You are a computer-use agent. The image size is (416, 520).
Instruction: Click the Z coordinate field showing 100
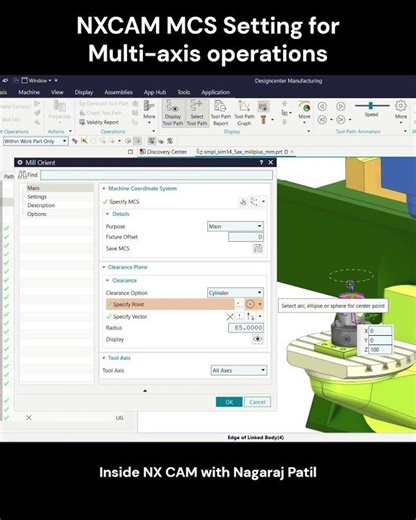pyautogui.click(x=380, y=349)
